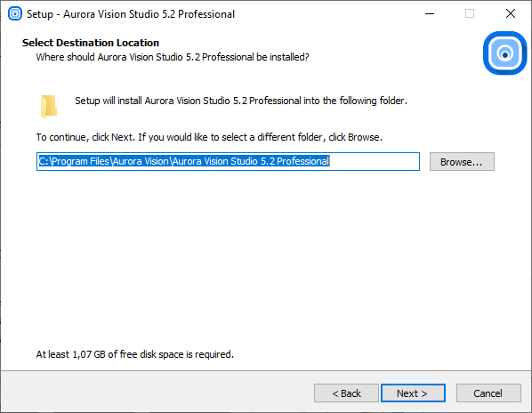Continue installation with Next >

(413, 393)
